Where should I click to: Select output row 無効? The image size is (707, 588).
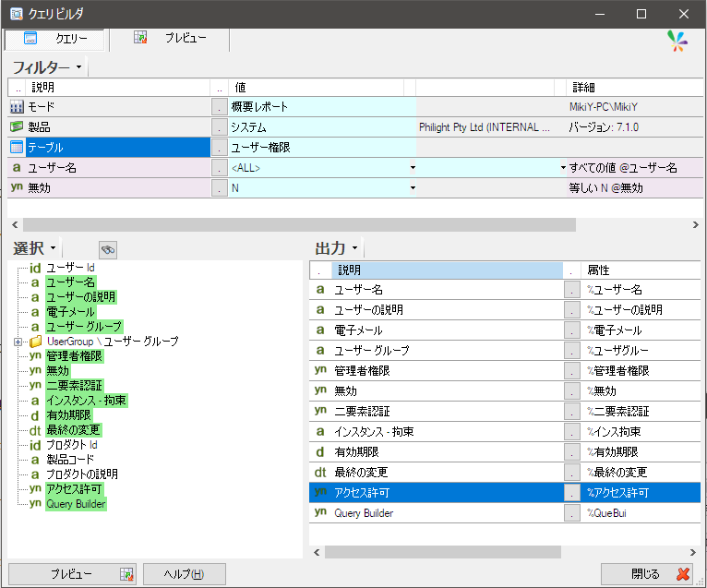(x=505, y=391)
